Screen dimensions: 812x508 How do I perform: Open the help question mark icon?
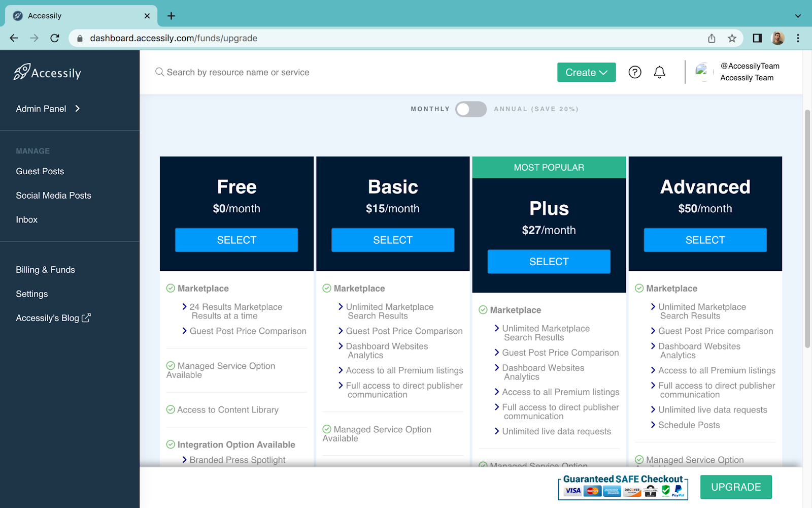click(635, 72)
